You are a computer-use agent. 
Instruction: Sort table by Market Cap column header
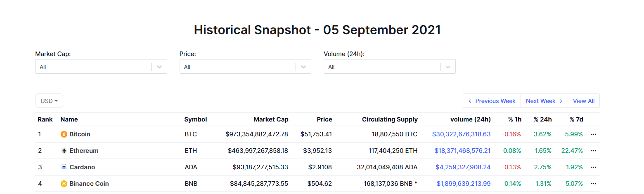[x=271, y=119]
